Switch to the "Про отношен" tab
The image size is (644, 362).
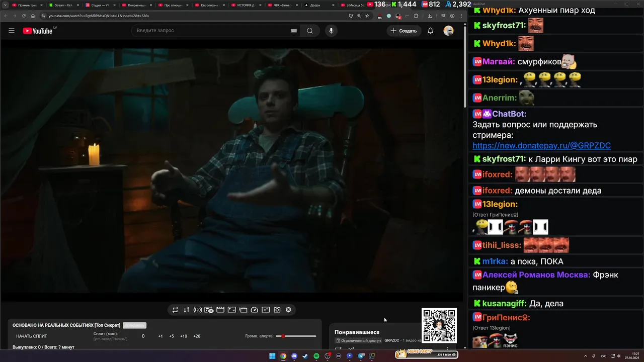click(x=173, y=5)
